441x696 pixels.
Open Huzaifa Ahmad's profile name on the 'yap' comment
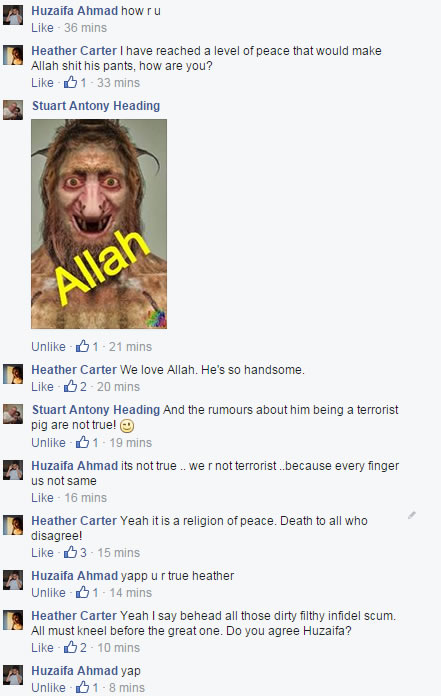pos(75,670)
